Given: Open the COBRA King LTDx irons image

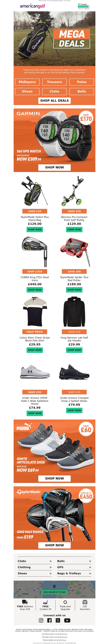Looking at the screenshot, I should [35, 252].
